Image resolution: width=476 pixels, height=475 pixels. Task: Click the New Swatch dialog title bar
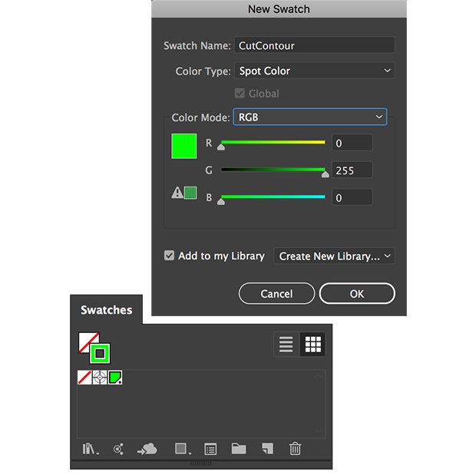coord(279,9)
